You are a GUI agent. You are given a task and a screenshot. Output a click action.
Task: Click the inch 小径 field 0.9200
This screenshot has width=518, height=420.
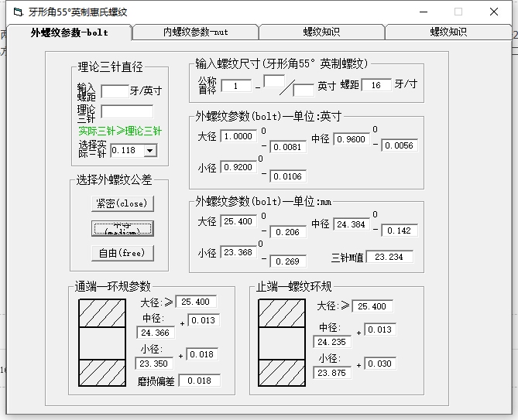[x=238, y=167]
